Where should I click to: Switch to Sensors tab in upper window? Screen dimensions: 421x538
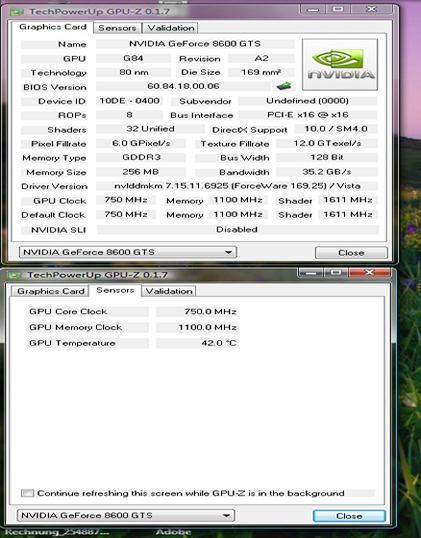pyautogui.click(x=117, y=28)
